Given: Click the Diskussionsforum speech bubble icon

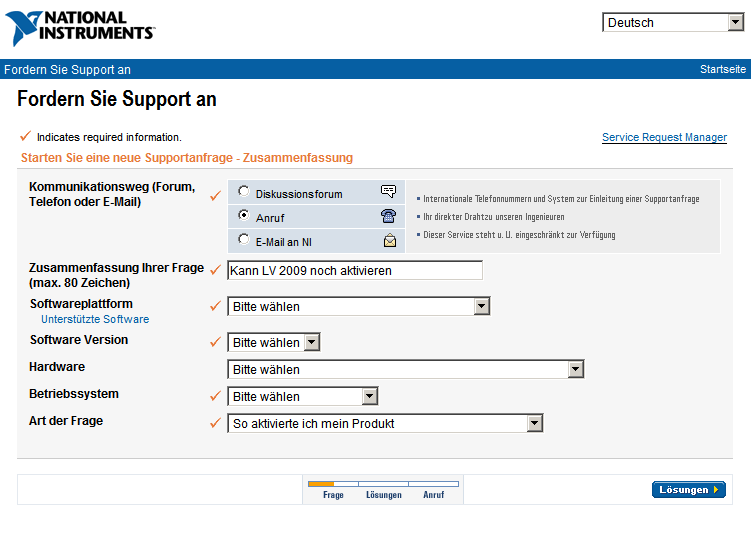Looking at the screenshot, I should pos(388,192).
